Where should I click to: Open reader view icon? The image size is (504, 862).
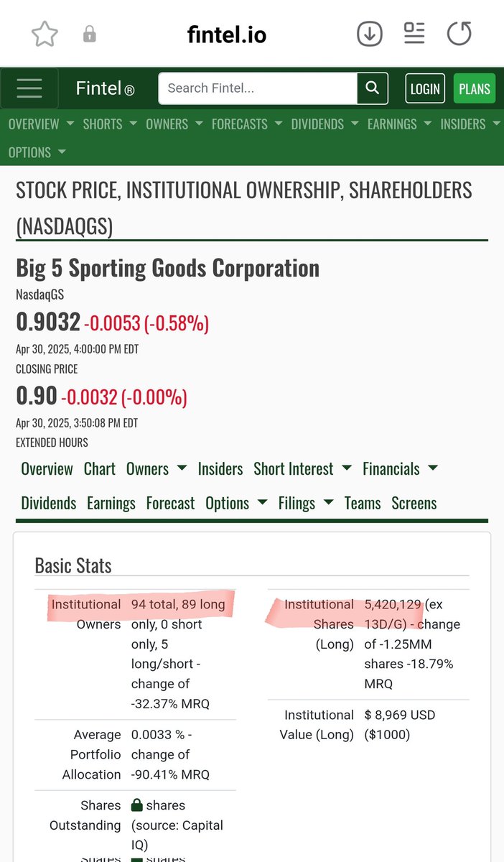pyautogui.click(x=414, y=33)
